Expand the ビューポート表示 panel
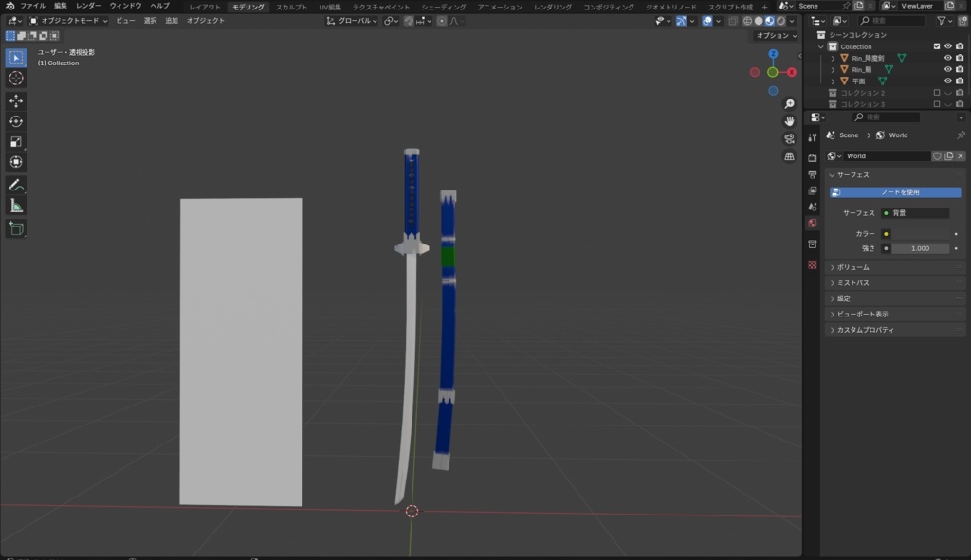This screenshot has width=971, height=560. (895, 314)
